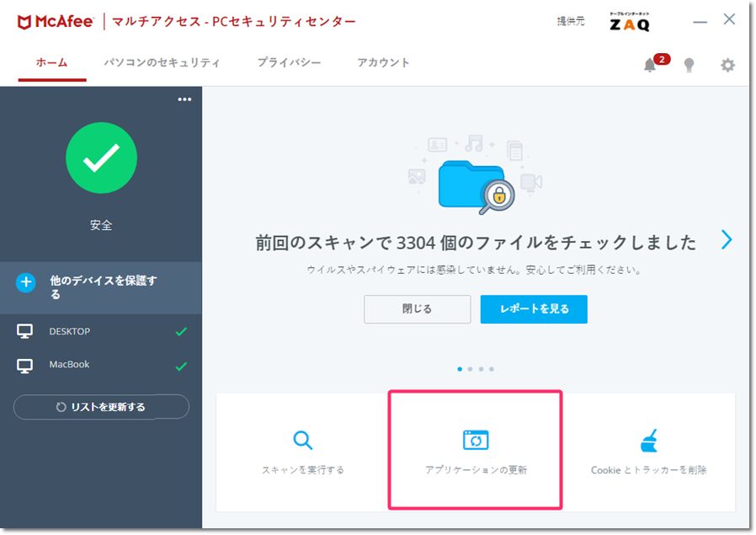Select the third carousel page dot
The height and width of the screenshot is (535, 756).
(482, 369)
